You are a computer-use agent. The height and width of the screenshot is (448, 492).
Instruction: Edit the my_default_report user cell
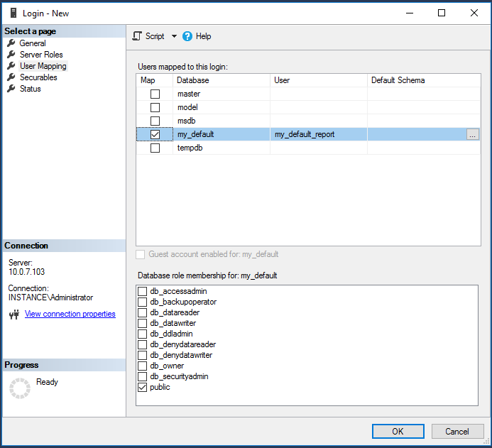(x=318, y=134)
